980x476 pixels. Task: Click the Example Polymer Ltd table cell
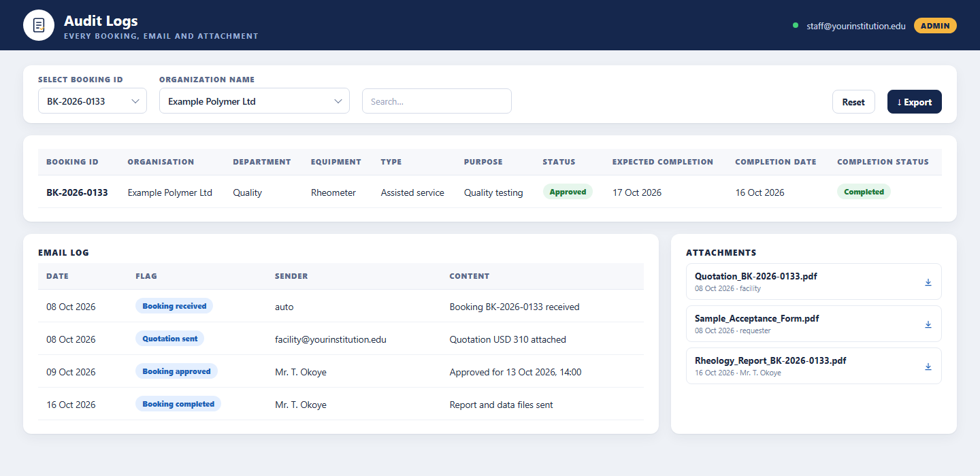click(170, 192)
